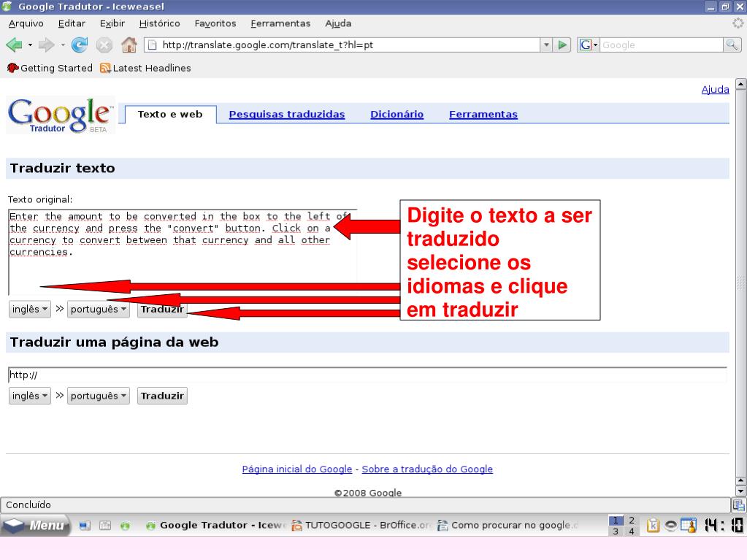
Task: Click the search magnifier icon in toolbar
Action: pyautogui.click(x=731, y=45)
